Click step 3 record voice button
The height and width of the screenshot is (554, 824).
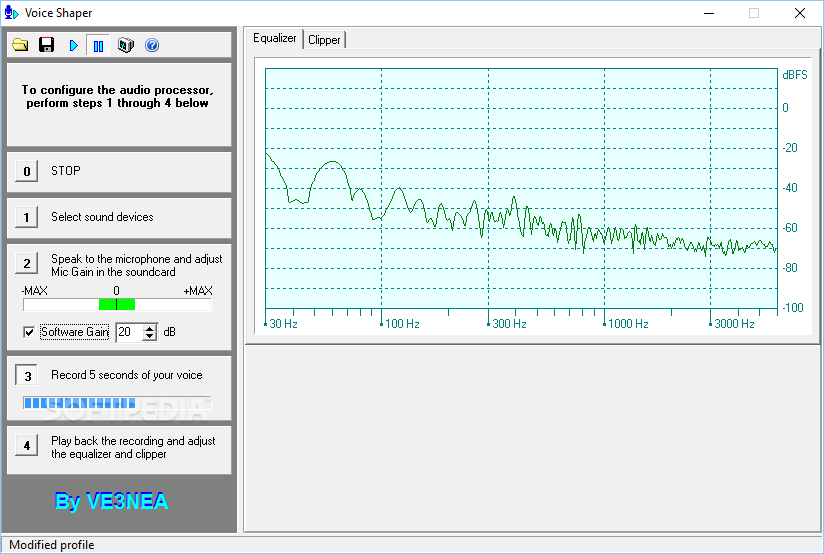coord(27,375)
